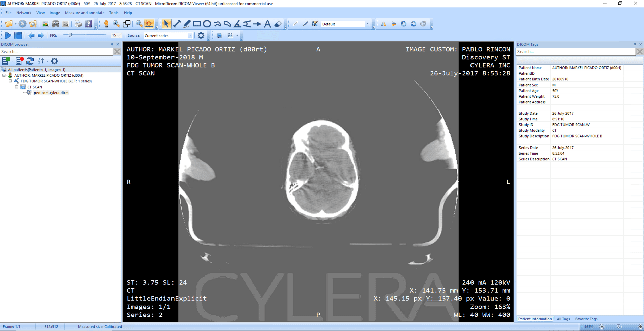
Task: Open the DICOM browser settings gear
Action: click(54, 61)
